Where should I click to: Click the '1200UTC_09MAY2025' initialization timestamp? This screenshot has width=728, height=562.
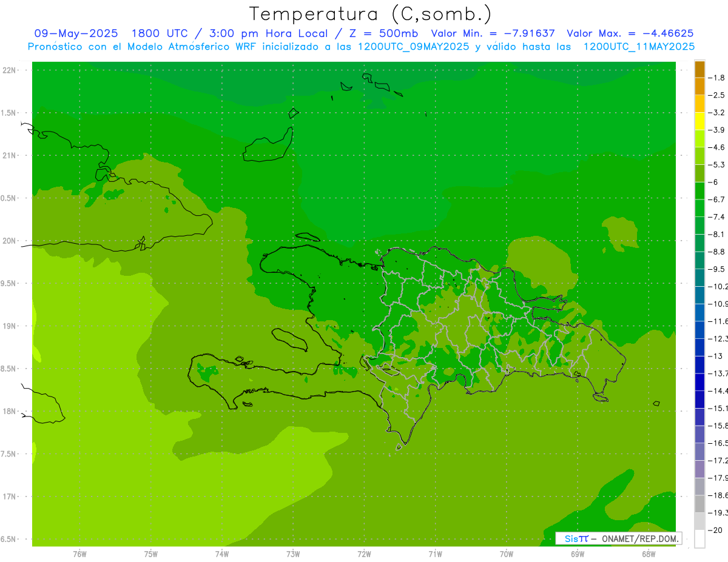[x=413, y=47]
